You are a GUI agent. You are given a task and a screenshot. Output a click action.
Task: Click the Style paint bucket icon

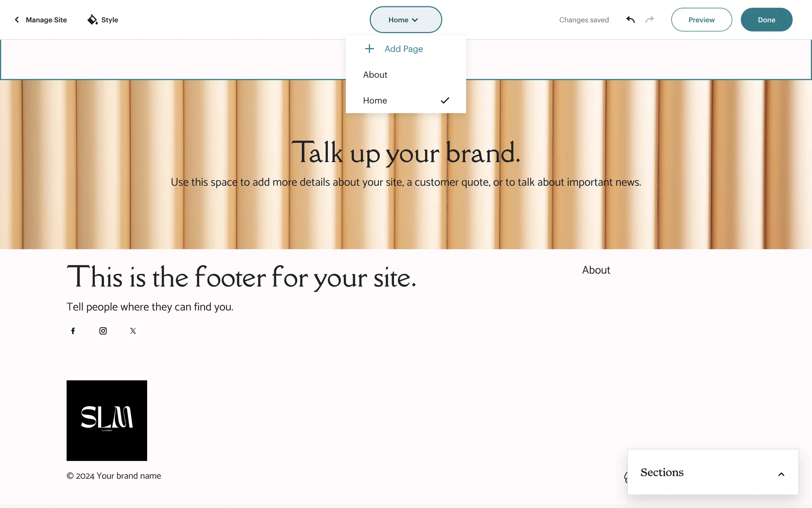[x=92, y=19]
